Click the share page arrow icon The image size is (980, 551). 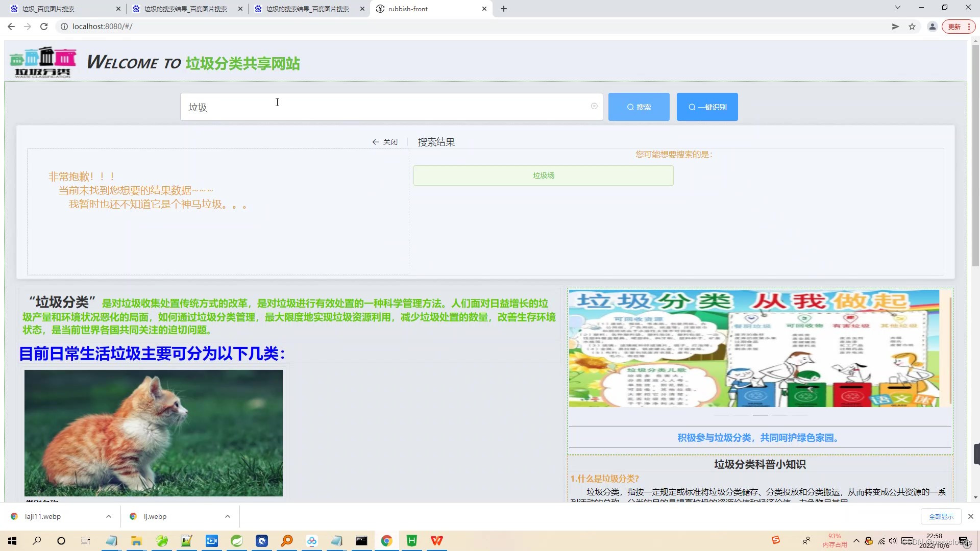coord(895,27)
